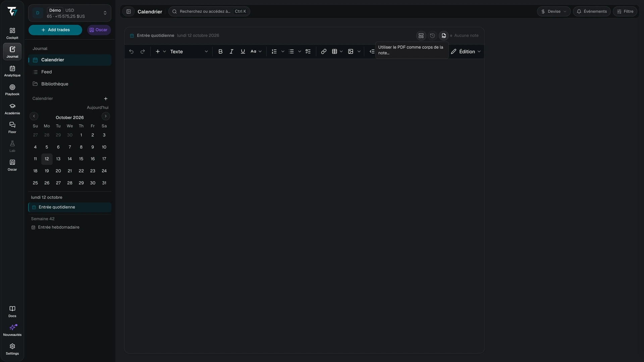Viewport: 644px width, 362px height.
Task: Open the Oscar assistant button
Action: point(99,30)
